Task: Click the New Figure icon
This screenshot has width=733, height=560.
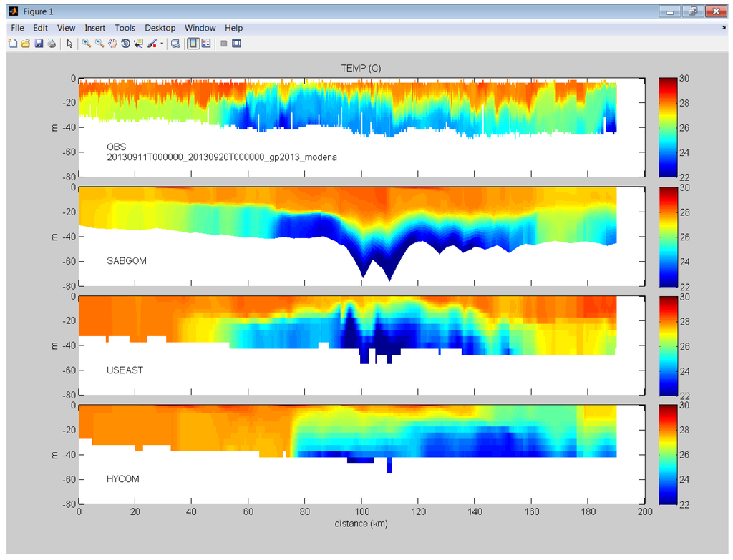Action: 12,44
